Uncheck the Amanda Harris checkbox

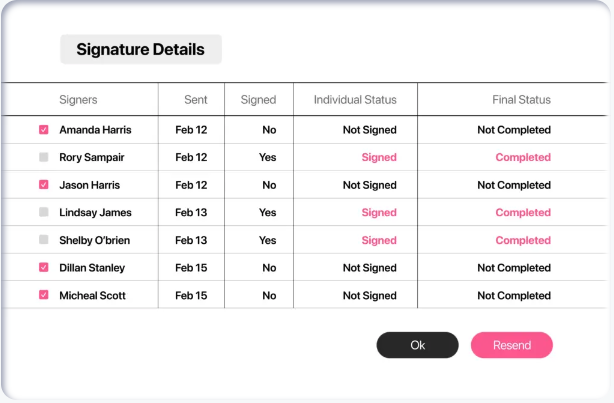click(43, 130)
